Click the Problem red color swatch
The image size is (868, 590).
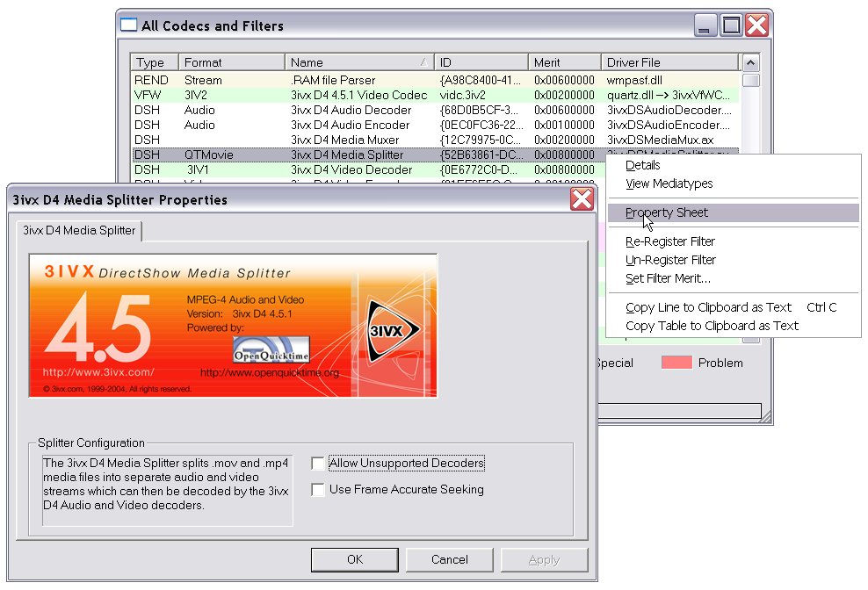(676, 363)
